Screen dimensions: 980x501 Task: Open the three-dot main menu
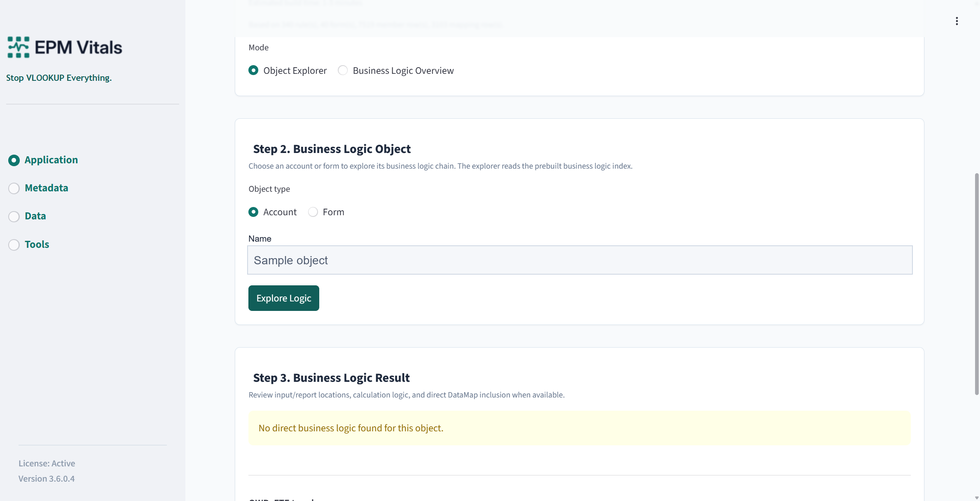tap(957, 21)
